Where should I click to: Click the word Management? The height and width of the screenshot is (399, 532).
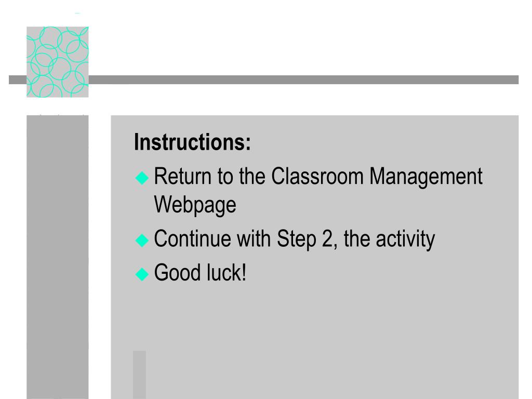click(x=426, y=177)
